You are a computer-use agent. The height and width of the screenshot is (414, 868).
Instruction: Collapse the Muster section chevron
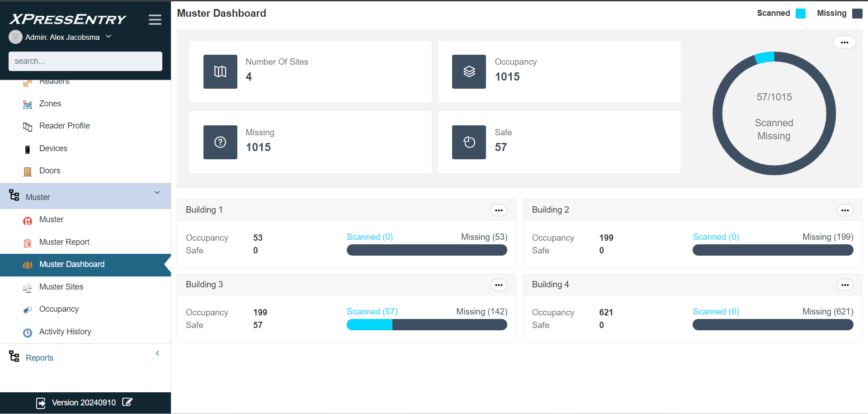click(157, 192)
